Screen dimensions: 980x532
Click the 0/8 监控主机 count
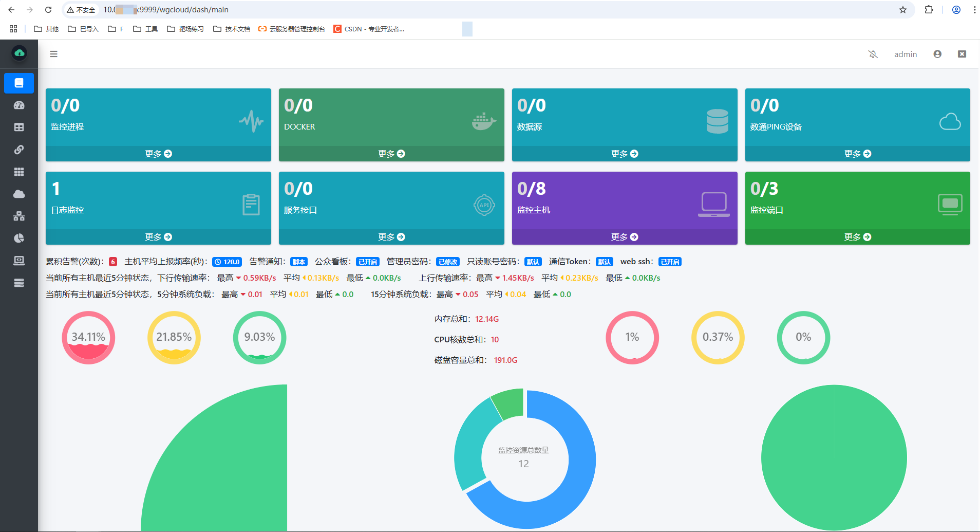pos(532,189)
